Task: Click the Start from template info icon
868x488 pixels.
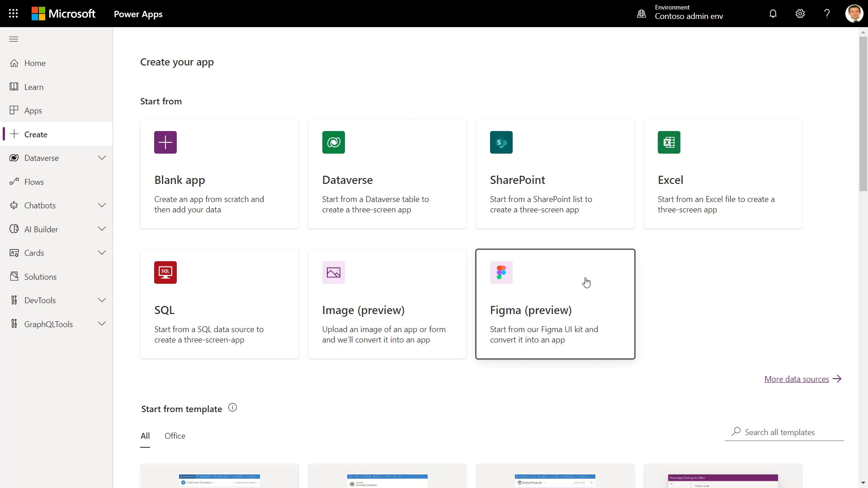Action: coord(232,408)
